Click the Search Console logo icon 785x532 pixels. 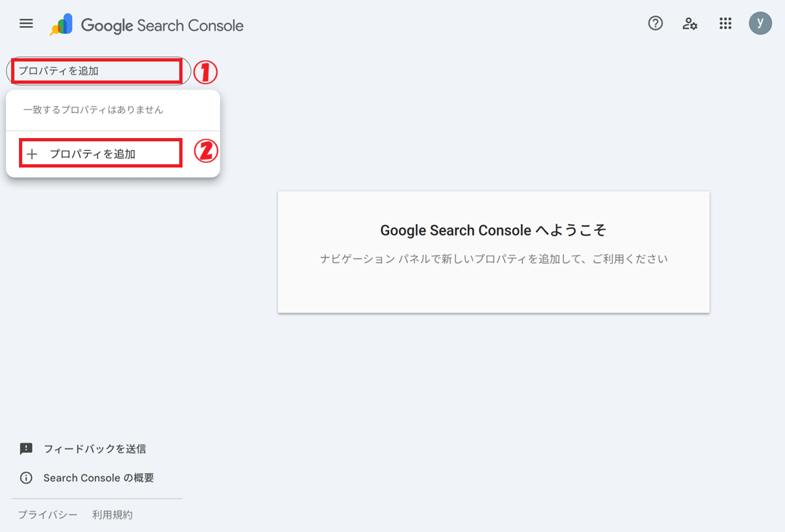61,25
